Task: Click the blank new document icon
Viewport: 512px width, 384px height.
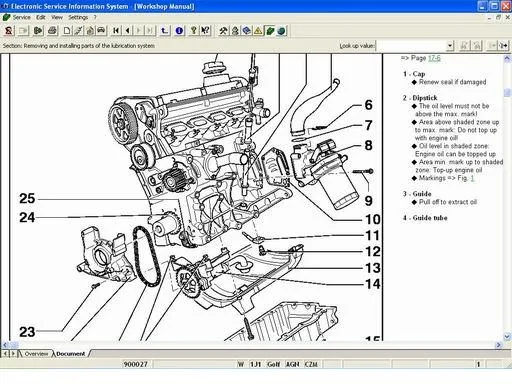Action: tap(67, 31)
